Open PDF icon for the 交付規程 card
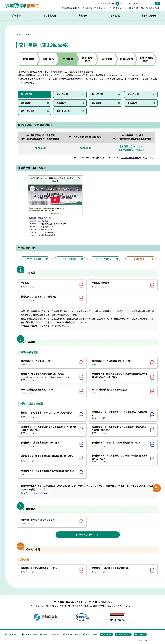 pyautogui.click(x=81, y=285)
